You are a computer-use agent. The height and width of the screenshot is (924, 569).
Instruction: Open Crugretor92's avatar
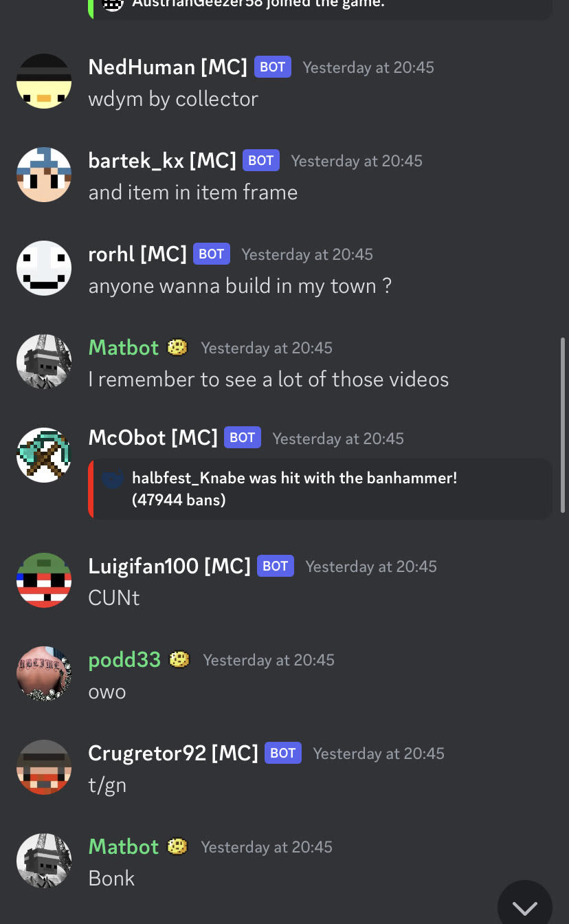44,767
